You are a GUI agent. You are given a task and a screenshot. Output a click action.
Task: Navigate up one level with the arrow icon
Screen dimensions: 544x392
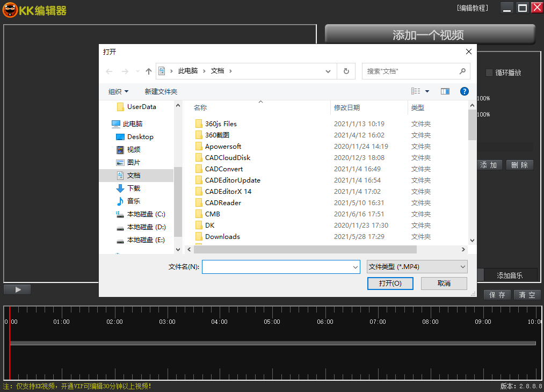(148, 70)
